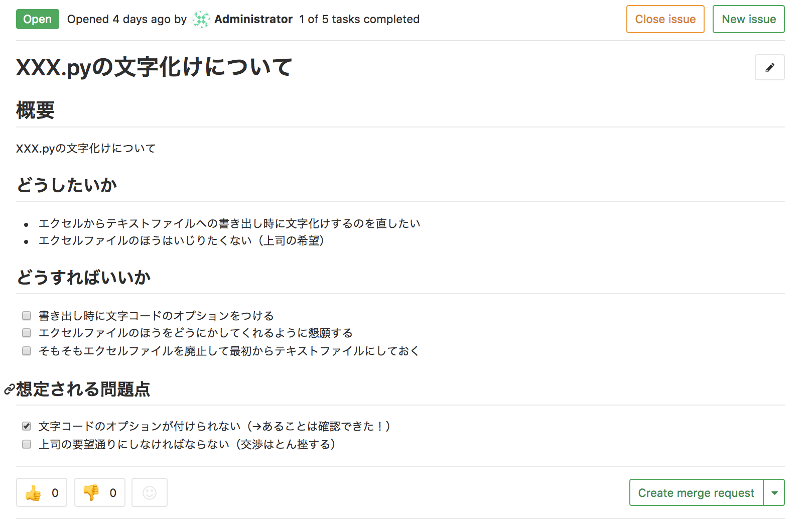This screenshot has width=812, height=522.
Task: Expand the Create merge request dropdown arrow
Action: (x=774, y=493)
